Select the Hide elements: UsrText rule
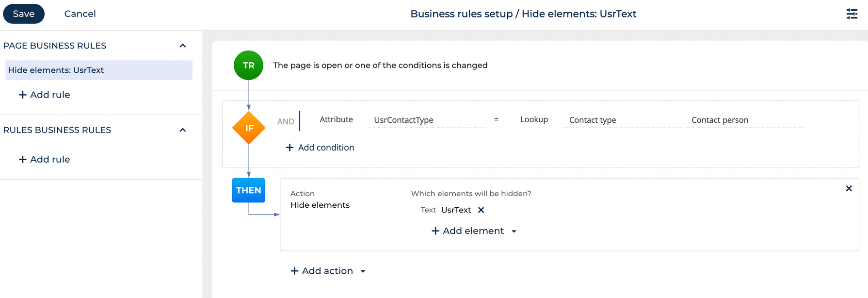868x298 pixels. click(x=99, y=70)
